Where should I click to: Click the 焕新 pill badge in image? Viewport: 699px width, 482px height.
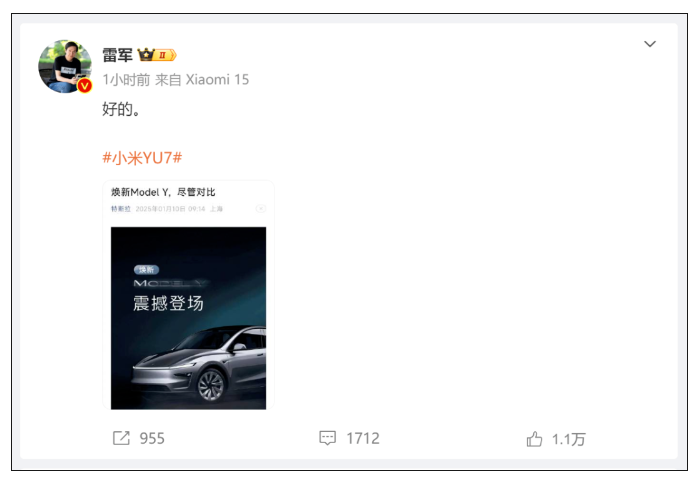click(146, 269)
